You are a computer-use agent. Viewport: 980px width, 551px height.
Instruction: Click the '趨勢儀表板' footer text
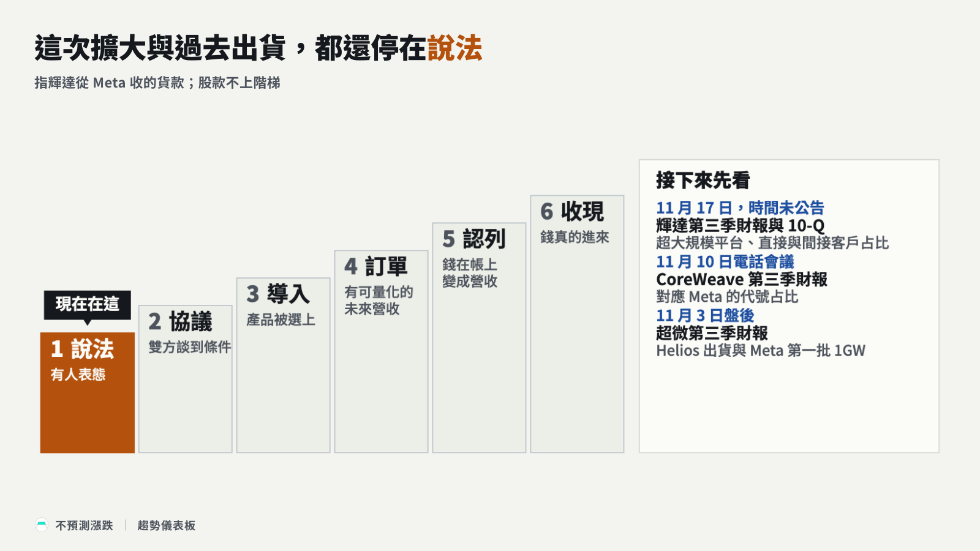(167, 525)
